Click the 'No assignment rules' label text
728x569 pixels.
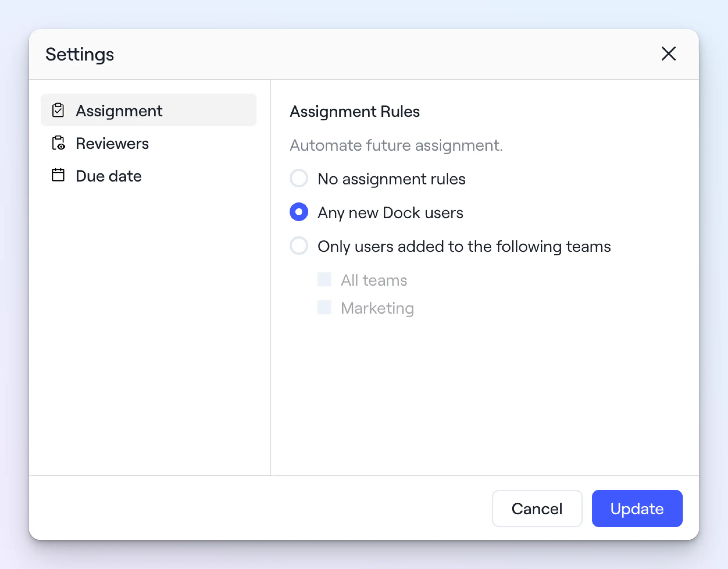click(391, 179)
